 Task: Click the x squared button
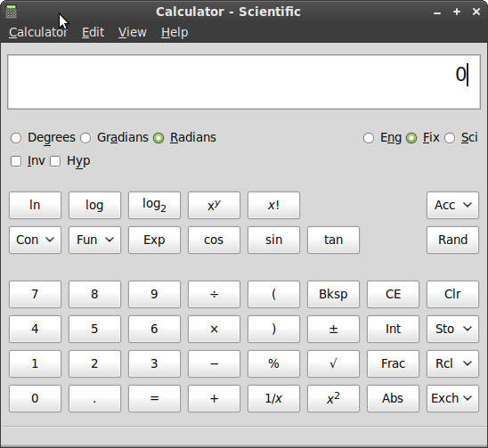(333, 398)
